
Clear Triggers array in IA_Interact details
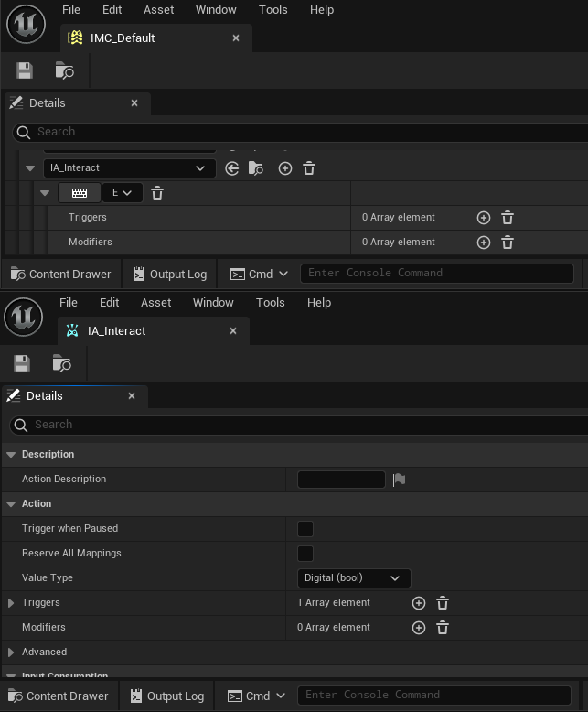click(443, 603)
